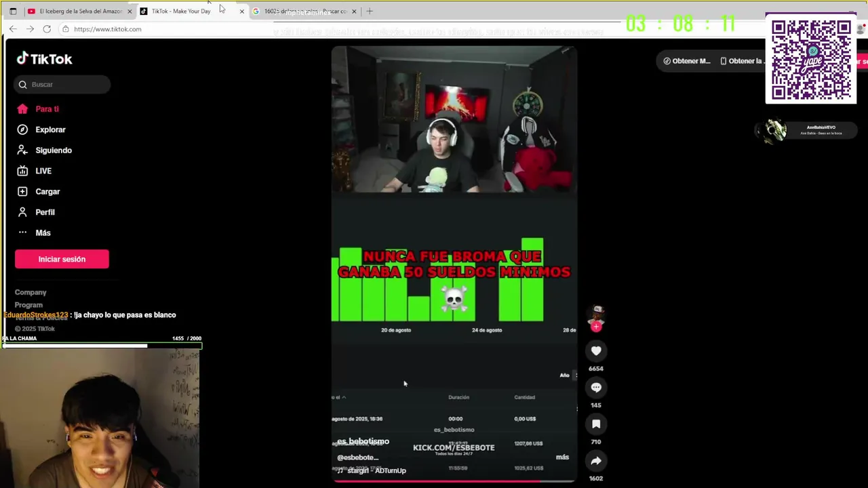Reload the TikTok page
The image size is (868, 488).
click(x=47, y=29)
